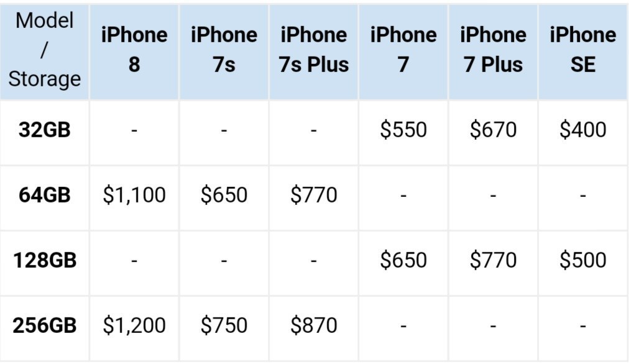Screen dimensions: 629x364
Task: Select the 256GB row label
Action: pos(44,325)
